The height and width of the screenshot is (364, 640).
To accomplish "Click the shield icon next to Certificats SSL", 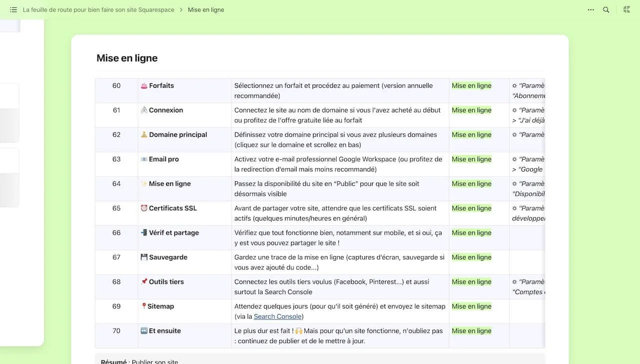I will (x=144, y=208).
